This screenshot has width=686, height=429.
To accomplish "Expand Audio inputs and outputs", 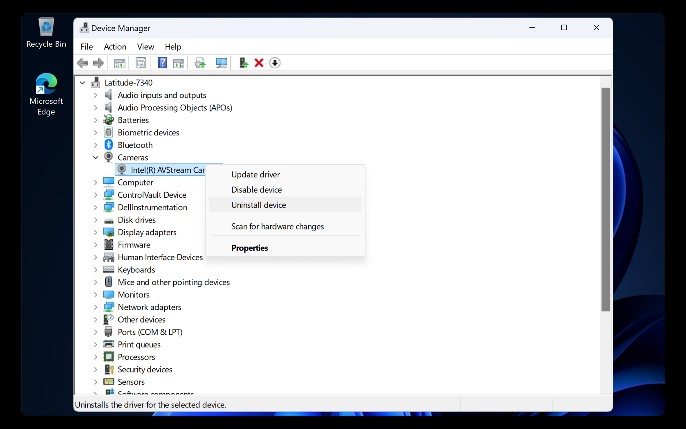I will coord(95,95).
